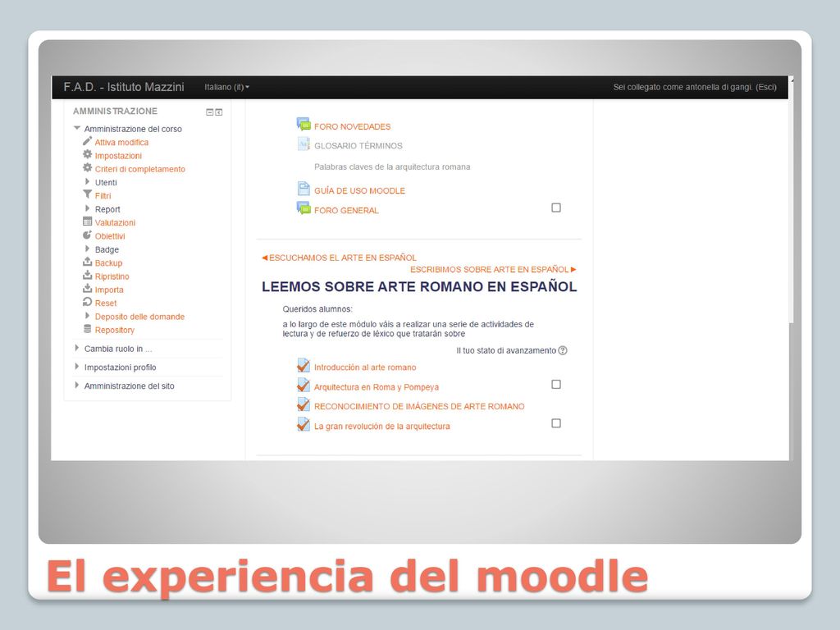
Task: Expand the Report tree node
Action: click(x=87, y=208)
